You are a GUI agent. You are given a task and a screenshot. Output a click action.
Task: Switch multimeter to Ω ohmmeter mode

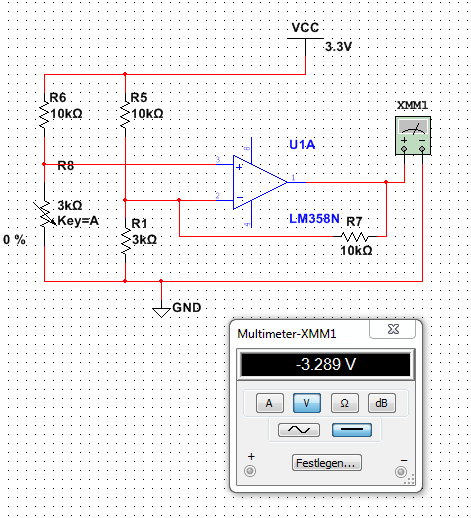coord(345,403)
